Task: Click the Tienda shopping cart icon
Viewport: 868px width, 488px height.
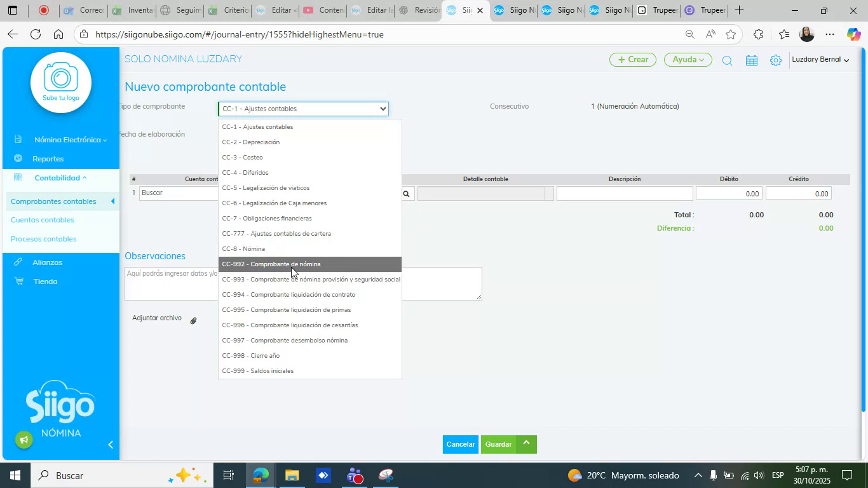Action: (19, 281)
